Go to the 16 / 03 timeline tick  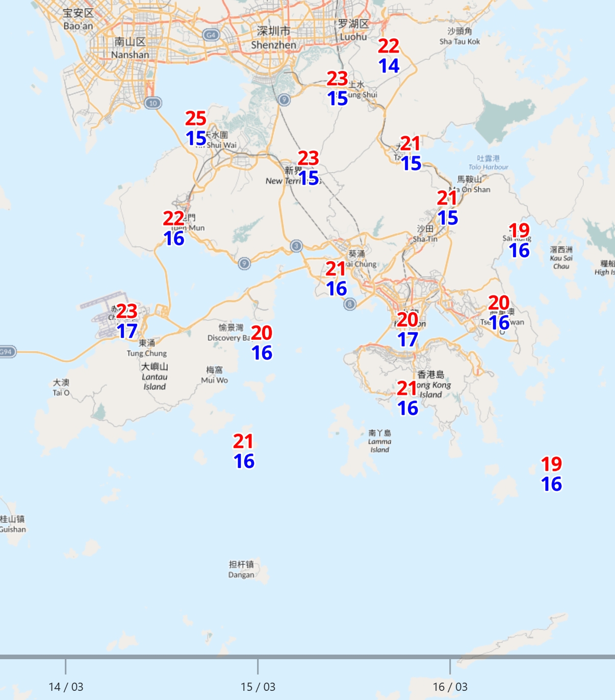click(450, 687)
